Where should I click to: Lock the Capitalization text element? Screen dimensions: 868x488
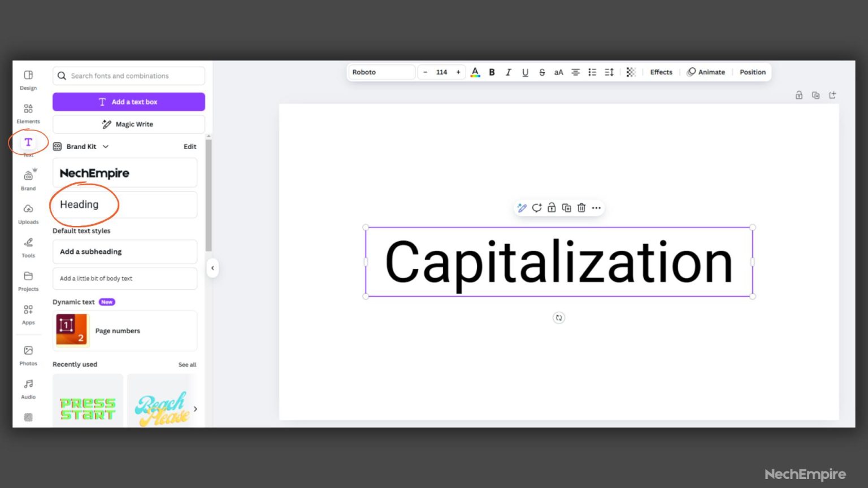[552, 208]
